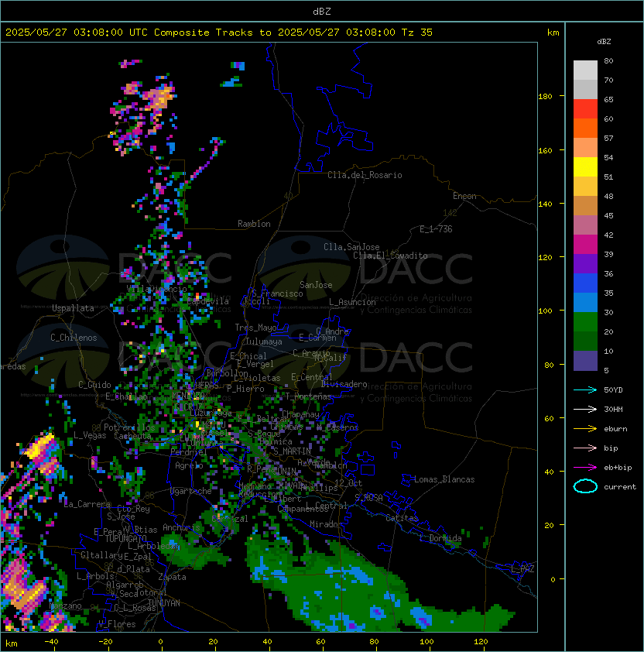Click the 'Encon' map label

(464, 196)
